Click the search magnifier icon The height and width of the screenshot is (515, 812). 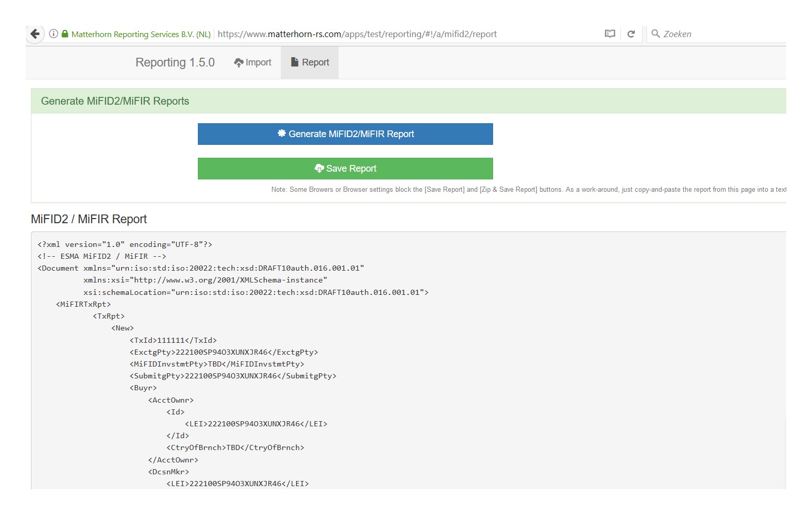point(655,34)
